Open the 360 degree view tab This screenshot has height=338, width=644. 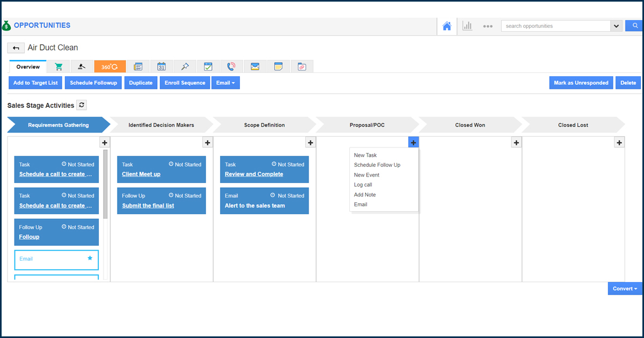[110, 67]
